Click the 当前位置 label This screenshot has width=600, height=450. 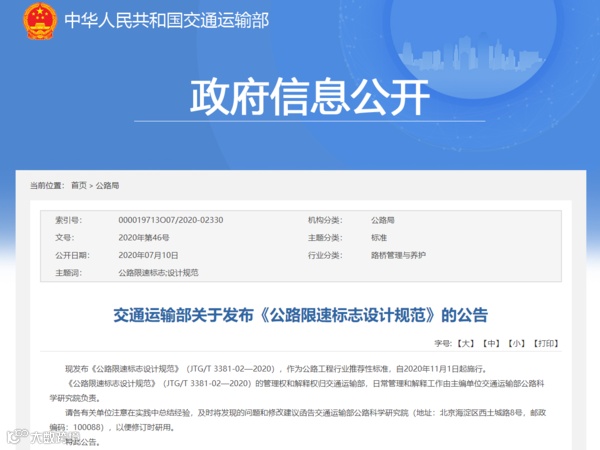coord(47,186)
